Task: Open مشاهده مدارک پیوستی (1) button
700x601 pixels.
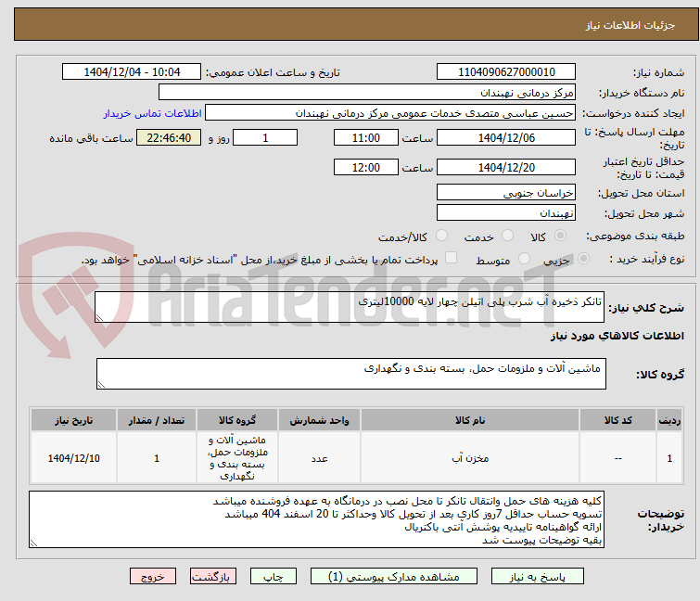Action: tap(394, 577)
